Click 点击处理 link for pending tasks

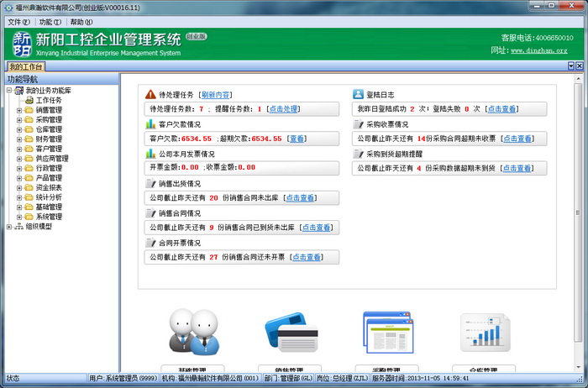(x=284, y=109)
